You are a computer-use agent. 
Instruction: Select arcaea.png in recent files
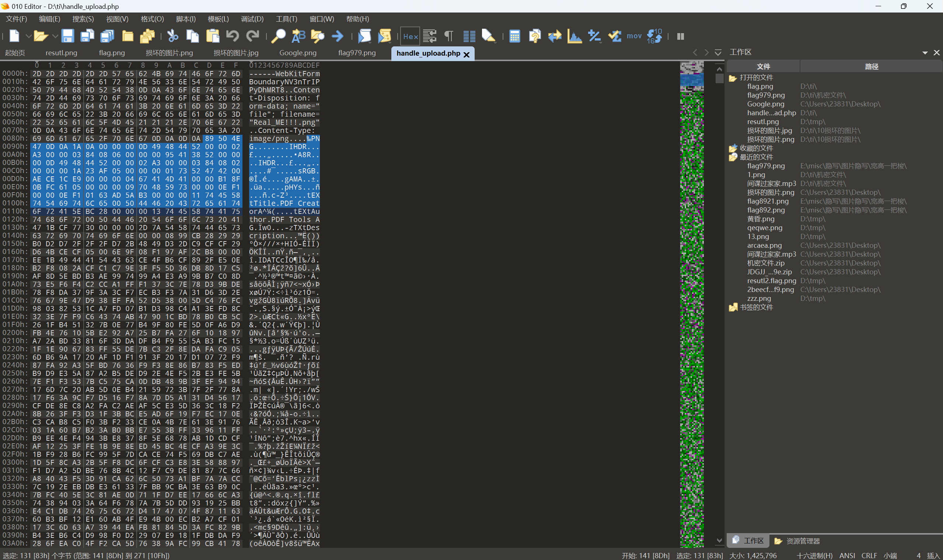(764, 245)
